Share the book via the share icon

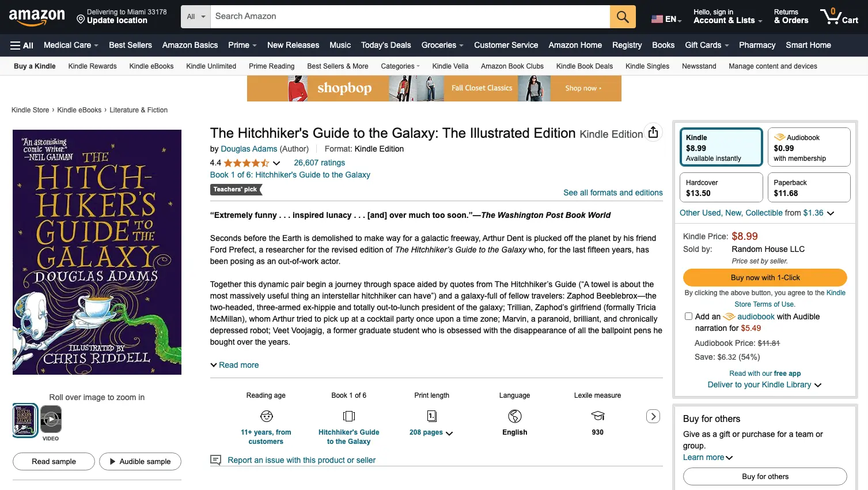pos(653,131)
